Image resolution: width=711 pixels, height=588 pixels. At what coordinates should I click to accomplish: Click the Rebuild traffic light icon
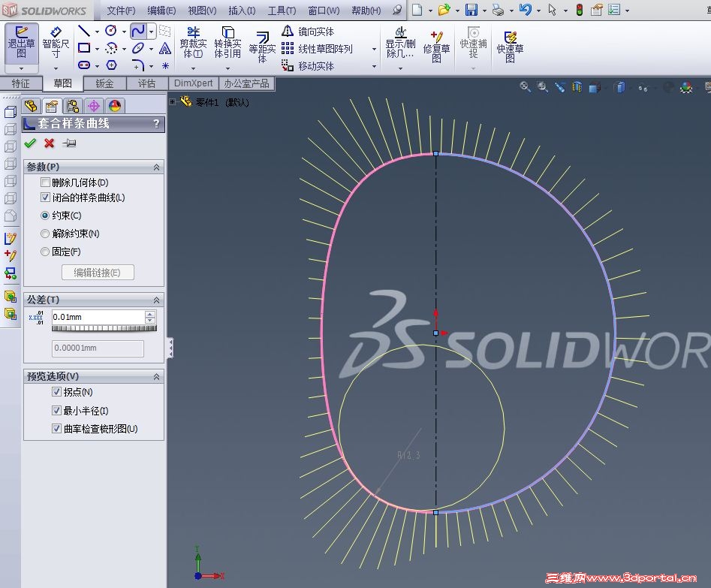coord(579,10)
